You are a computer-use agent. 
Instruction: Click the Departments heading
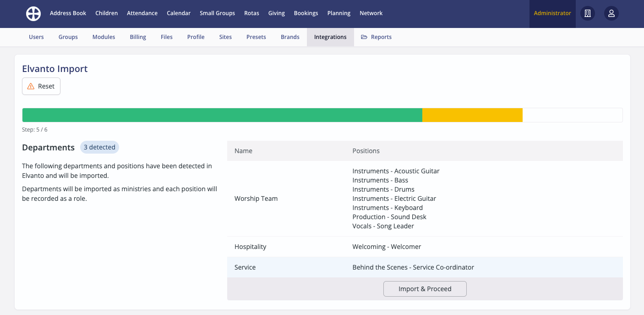pos(48,148)
